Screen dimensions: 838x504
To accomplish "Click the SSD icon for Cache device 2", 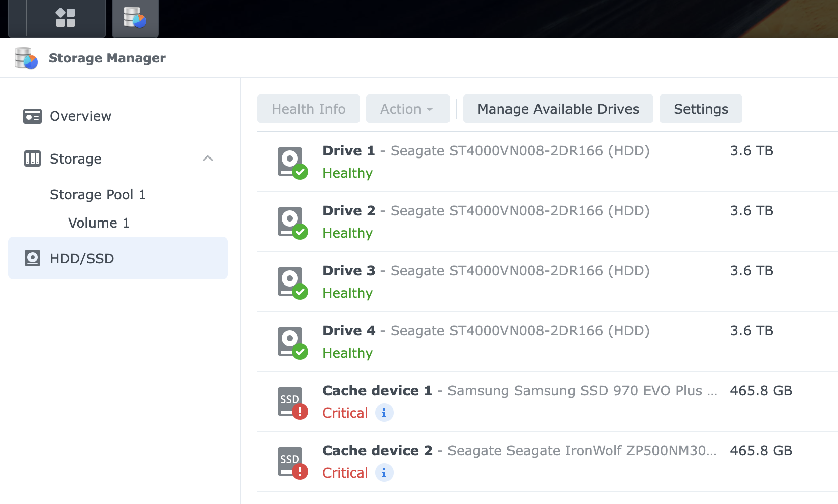I will pyautogui.click(x=290, y=461).
